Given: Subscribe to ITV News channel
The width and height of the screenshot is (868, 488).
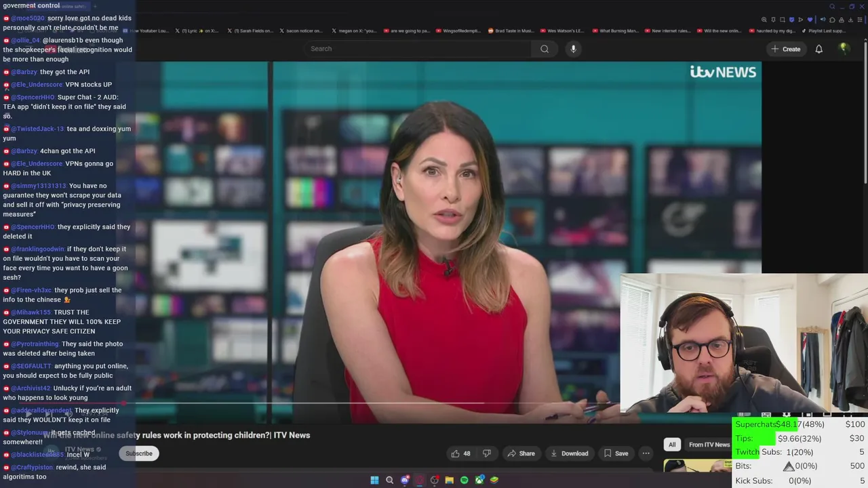Looking at the screenshot, I should click(x=139, y=453).
